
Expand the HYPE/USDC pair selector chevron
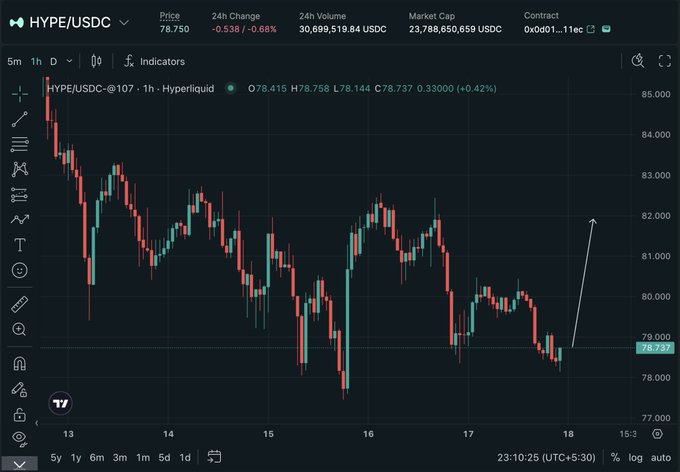[x=124, y=22]
